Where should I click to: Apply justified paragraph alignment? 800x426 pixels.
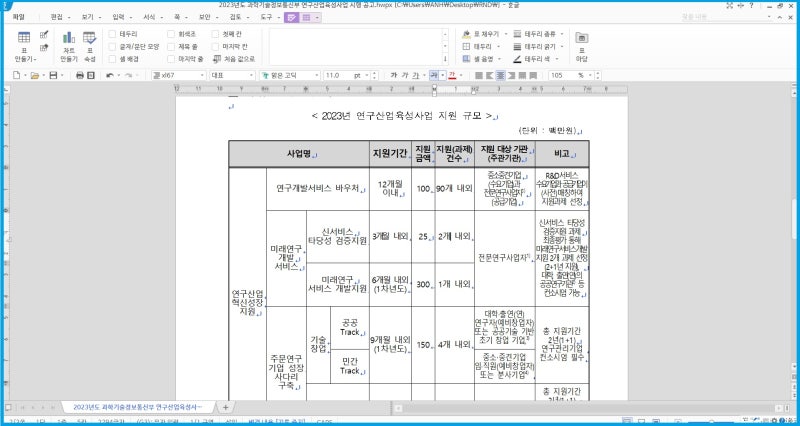point(479,76)
